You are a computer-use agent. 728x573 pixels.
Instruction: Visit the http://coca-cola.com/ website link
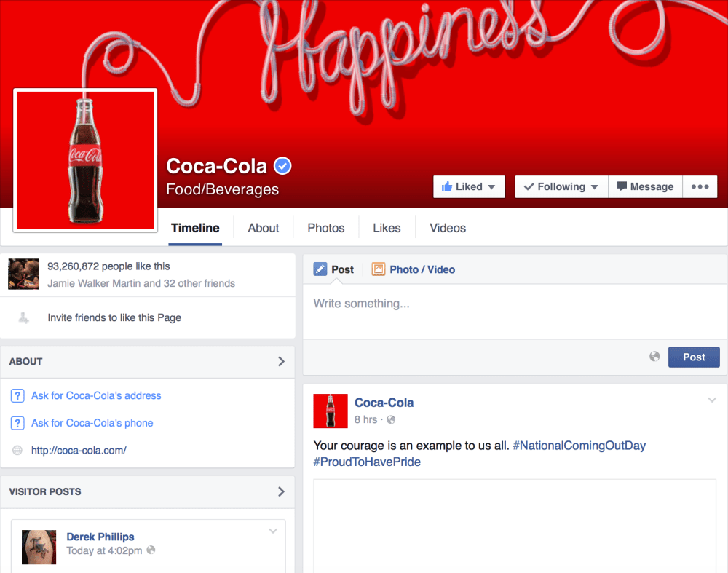(x=79, y=450)
